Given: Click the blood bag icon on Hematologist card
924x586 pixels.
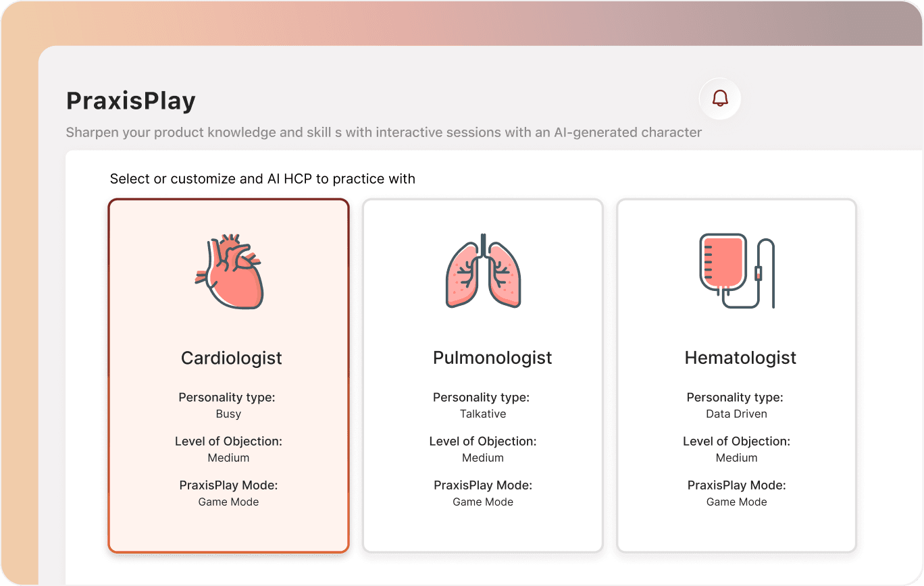Looking at the screenshot, I should point(737,271).
